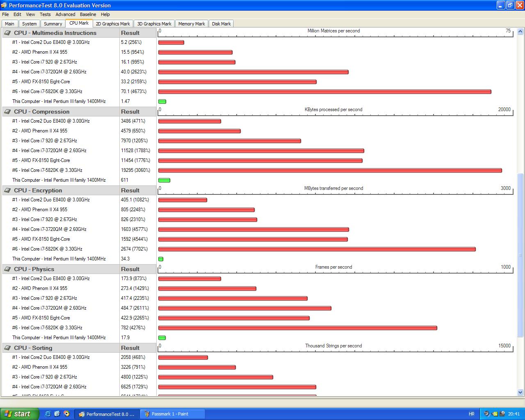The width and height of the screenshot is (525, 420).
Task: Click the CPU Sorting section icon
Action: click(7, 348)
